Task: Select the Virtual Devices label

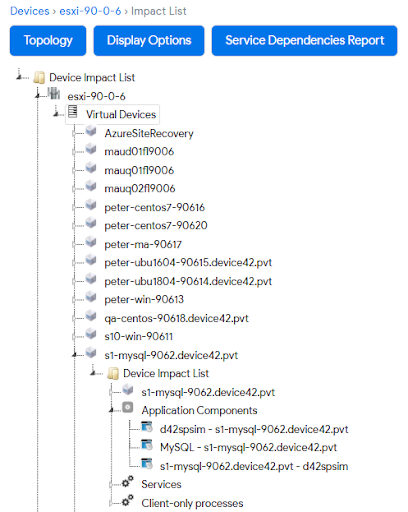Action: click(x=121, y=115)
